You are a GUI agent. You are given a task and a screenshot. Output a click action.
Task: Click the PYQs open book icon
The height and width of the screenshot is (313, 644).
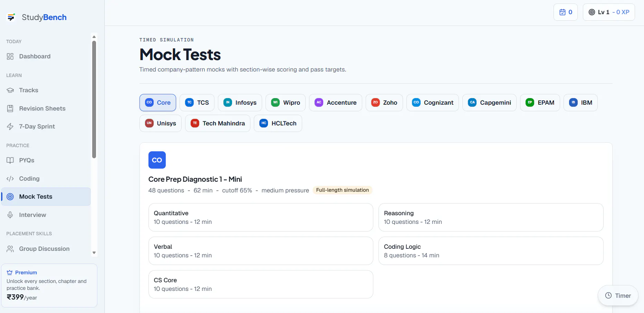pos(10,160)
